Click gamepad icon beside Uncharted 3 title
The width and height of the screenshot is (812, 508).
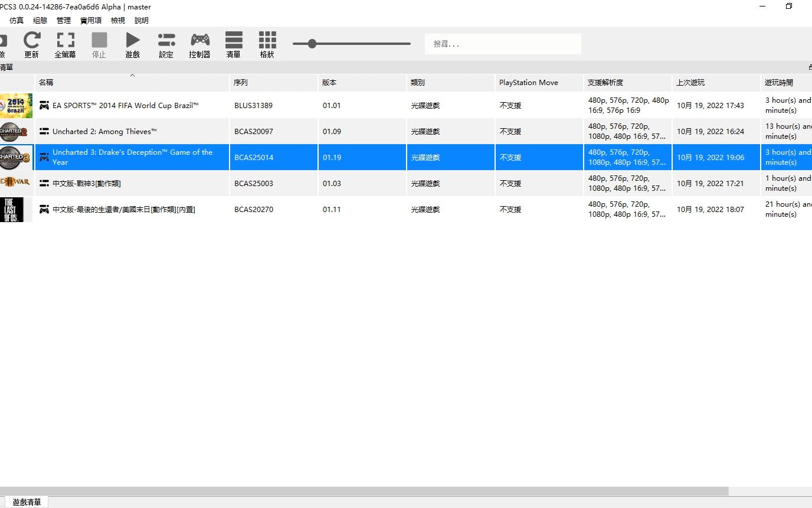coord(44,158)
